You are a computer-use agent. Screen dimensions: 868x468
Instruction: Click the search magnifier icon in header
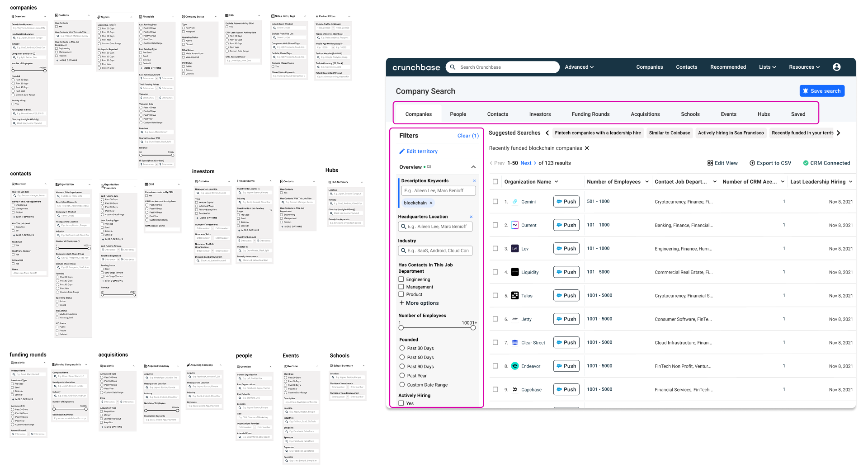click(x=453, y=67)
